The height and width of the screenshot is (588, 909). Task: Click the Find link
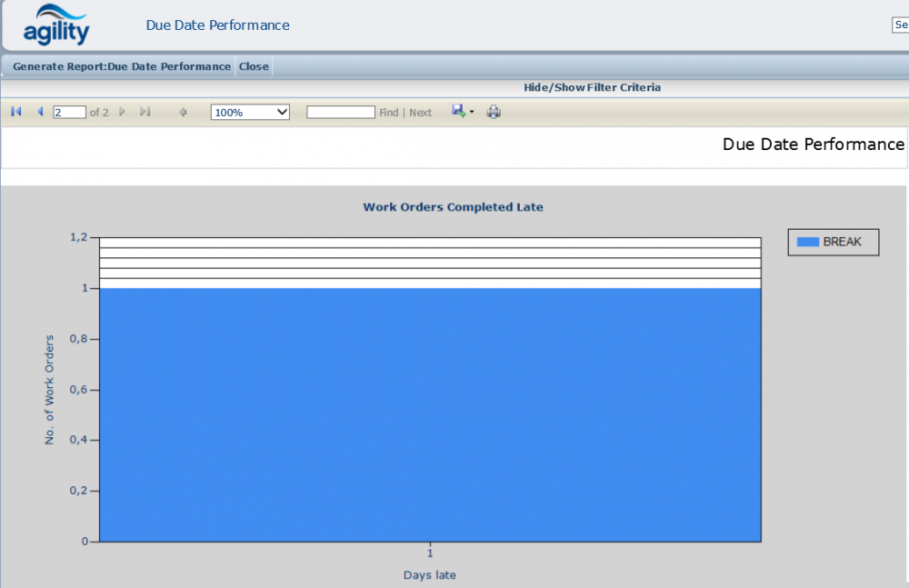click(x=388, y=112)
